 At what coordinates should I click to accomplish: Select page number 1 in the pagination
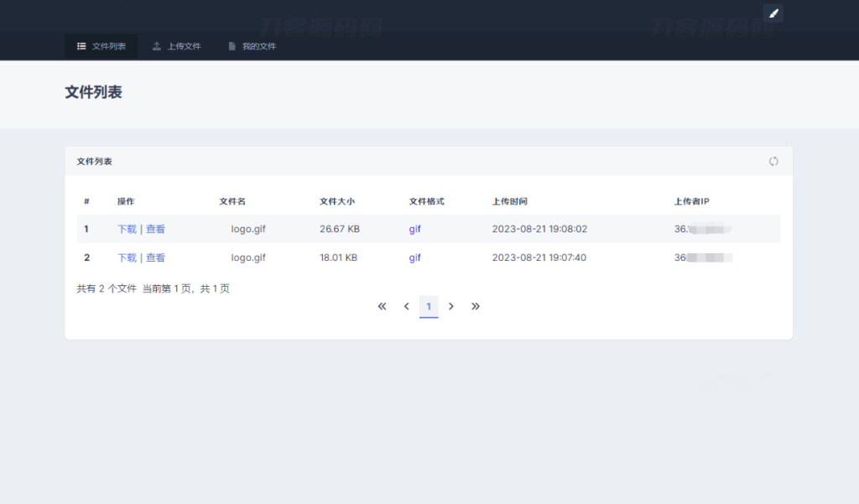click(429, 307)
